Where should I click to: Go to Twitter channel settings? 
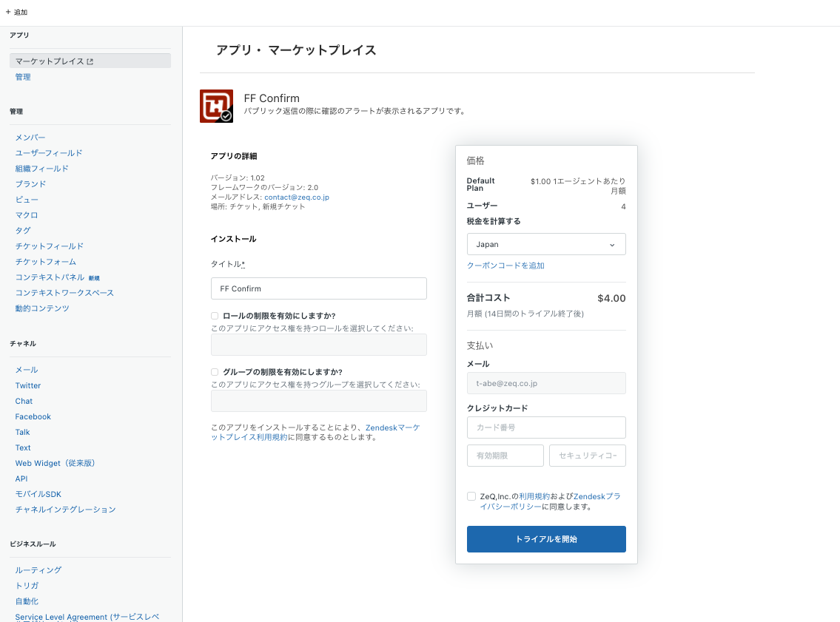28,385
